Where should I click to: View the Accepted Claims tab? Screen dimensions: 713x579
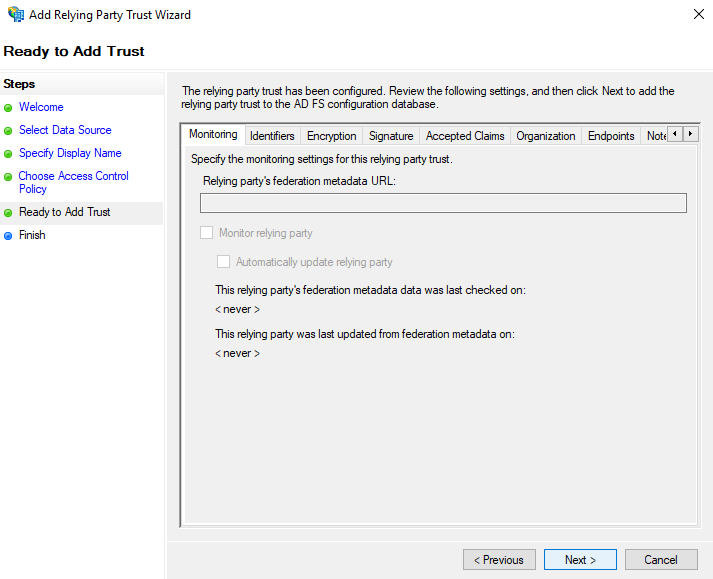pos(465,136)
